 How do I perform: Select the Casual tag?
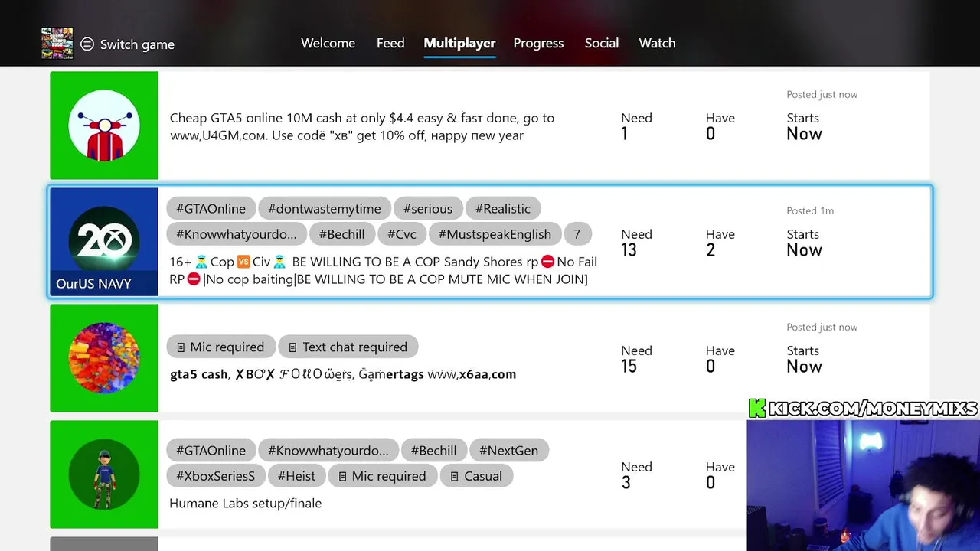[x=476, y=476]
